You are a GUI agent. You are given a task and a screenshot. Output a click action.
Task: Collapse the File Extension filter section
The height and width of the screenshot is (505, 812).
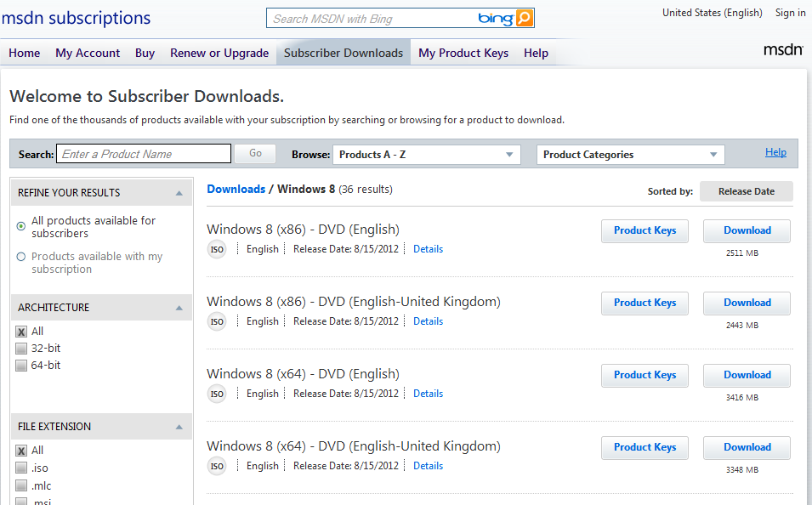tap(179, 428)
